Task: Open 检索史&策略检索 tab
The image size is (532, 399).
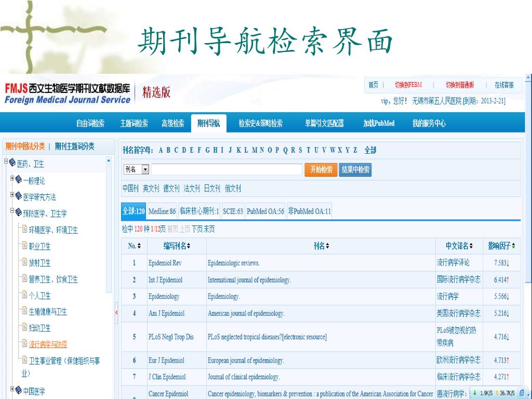Action: pyautogui.click(x=261, y=123)
